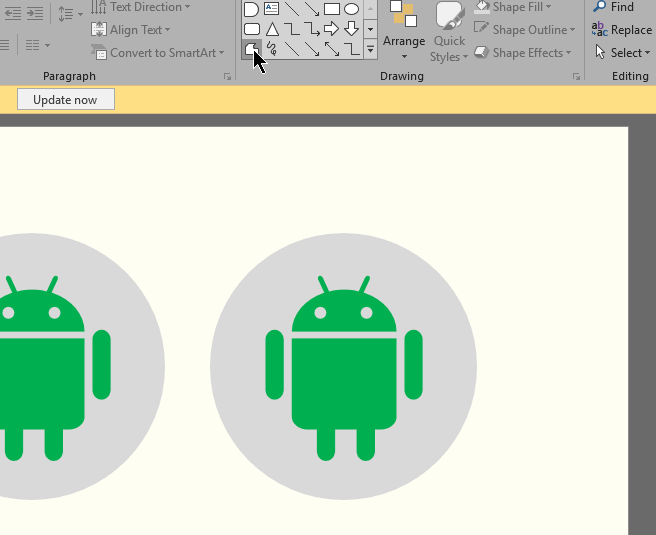656x535 pixels.
Task: Open the Select dropdown in Editing
Action: click(x=623, y=53)
